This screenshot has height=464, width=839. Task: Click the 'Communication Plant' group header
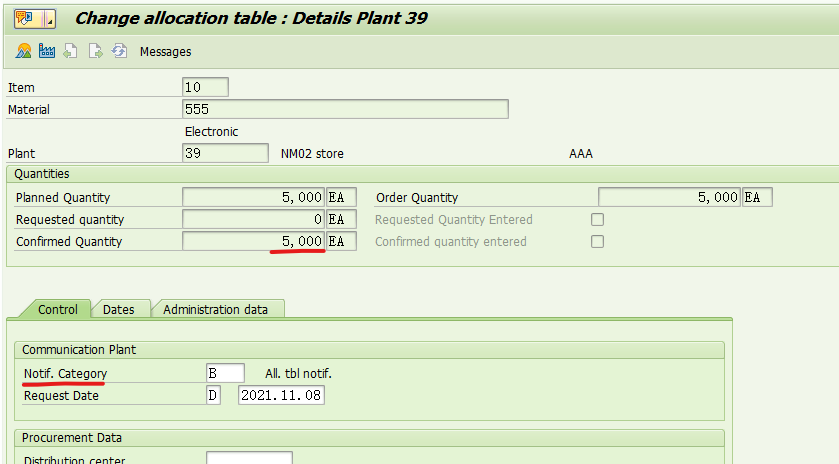(79, 349)
